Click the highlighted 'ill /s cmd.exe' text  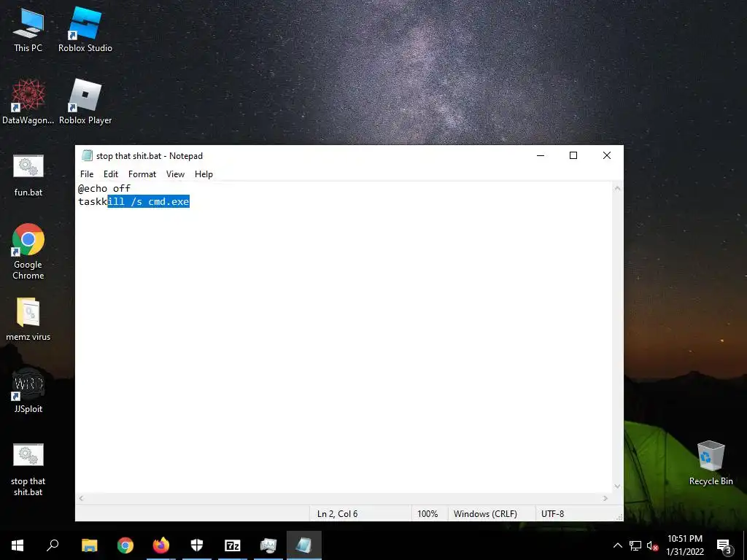tap(149, 202)
